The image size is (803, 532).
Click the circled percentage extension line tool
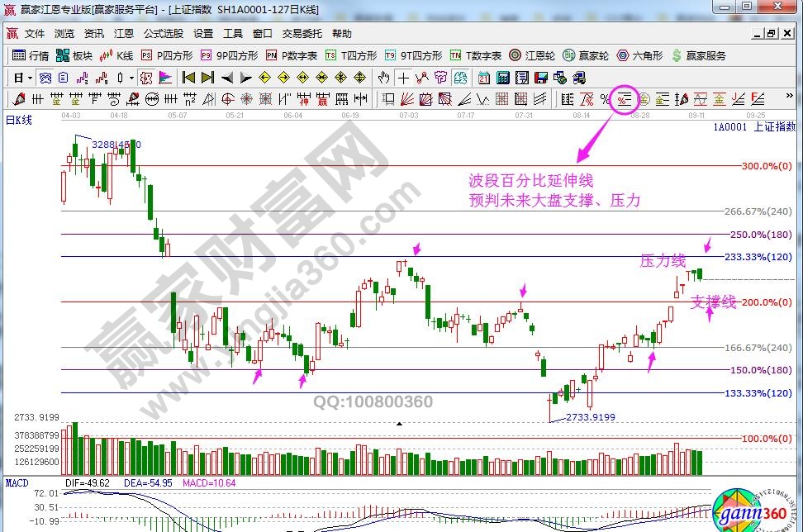tap(624, 100)
